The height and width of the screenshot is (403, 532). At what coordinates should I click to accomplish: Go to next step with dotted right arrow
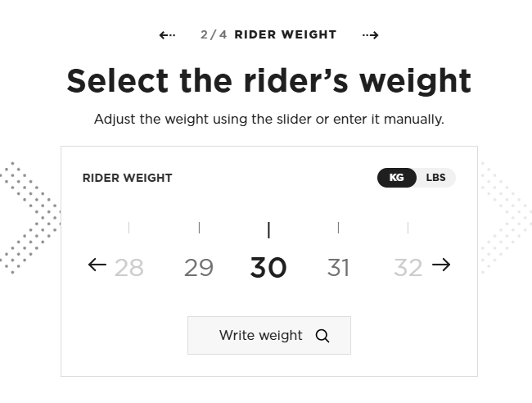(370, 35)
